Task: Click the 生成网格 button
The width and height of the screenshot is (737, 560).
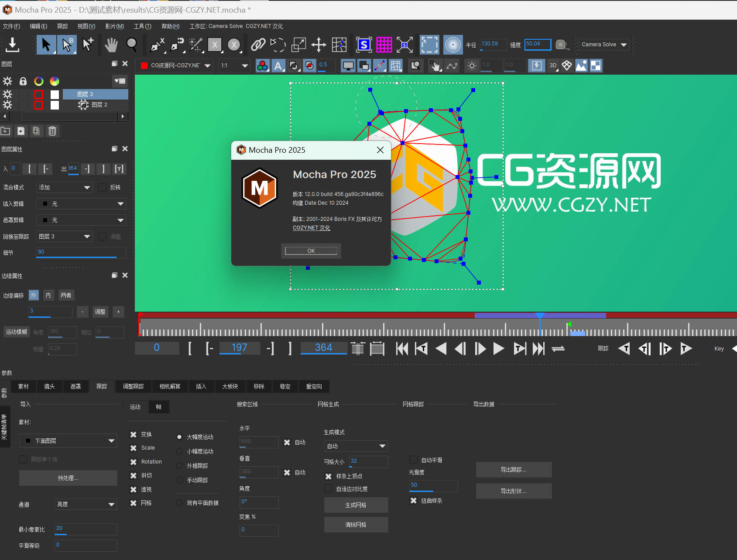Action: pyautogui.click(x=356, y=505)
